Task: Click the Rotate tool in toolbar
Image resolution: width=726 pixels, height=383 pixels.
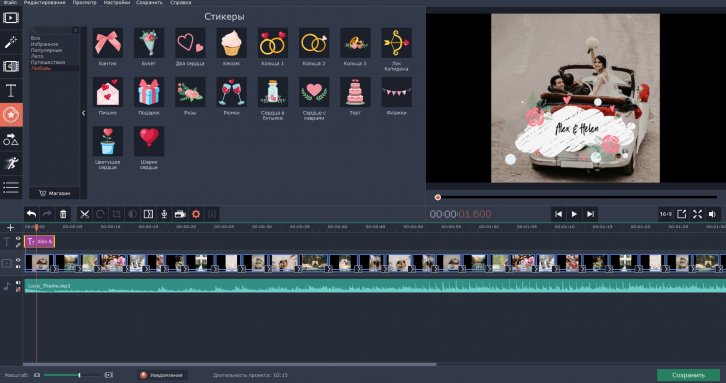Action: (x=100, y=214)
